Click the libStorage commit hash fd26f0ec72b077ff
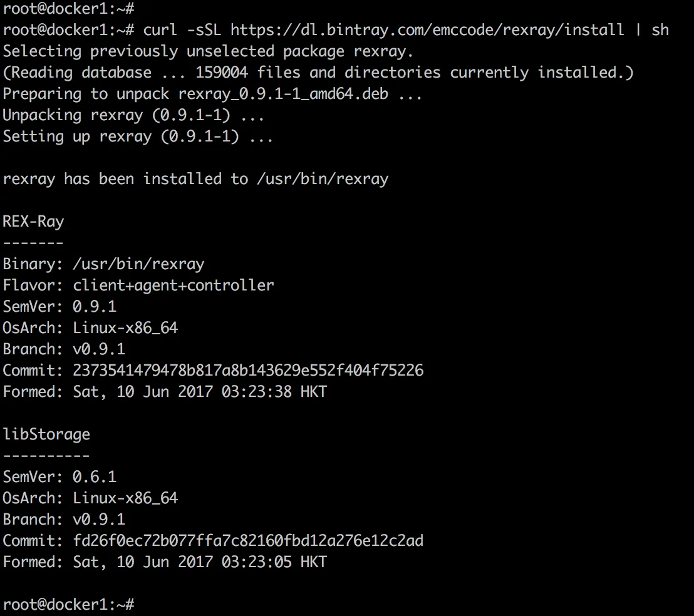Viewport: 694px width, 616px height. (248, 540)
